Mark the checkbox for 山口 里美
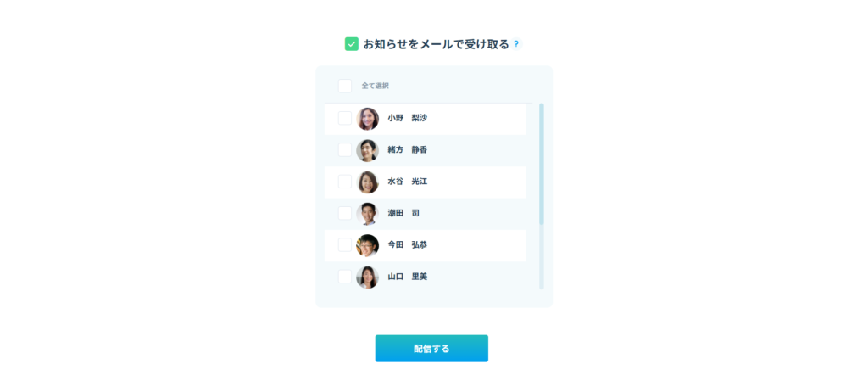This screenshot has height=381, width=868. click(345, 277)
